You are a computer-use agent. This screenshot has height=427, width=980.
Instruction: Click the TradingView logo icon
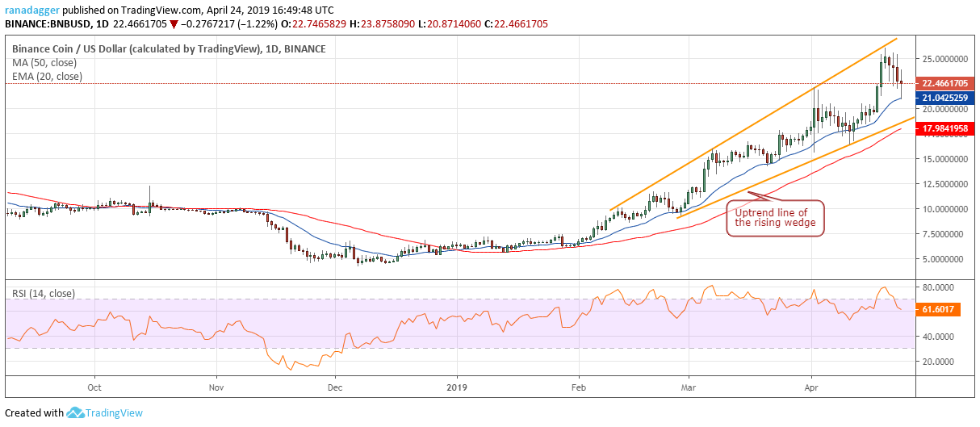pos(77,413)
